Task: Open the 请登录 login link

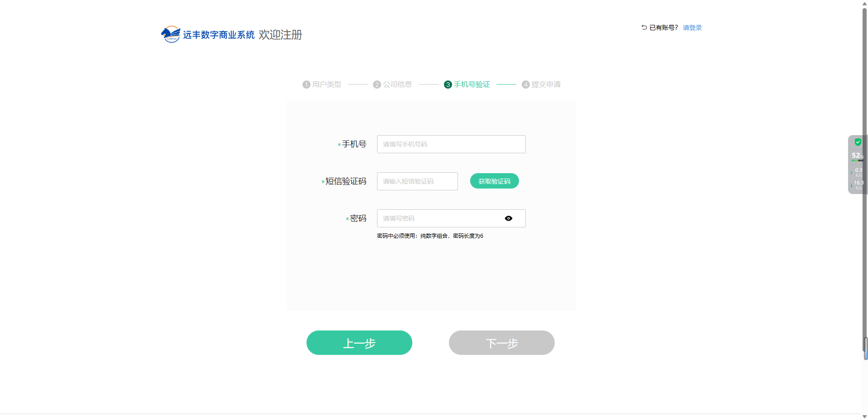Action: click(692, 28)
